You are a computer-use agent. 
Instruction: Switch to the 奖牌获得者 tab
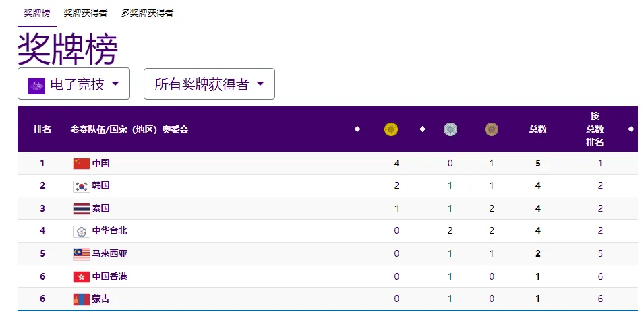86,13
